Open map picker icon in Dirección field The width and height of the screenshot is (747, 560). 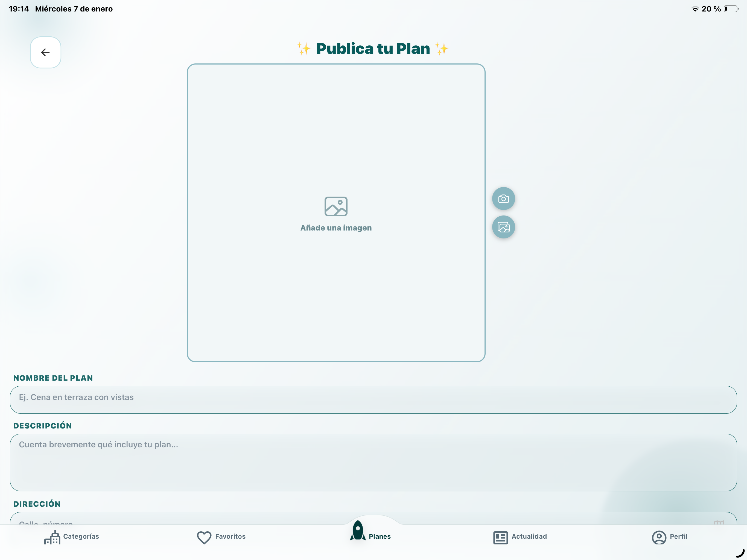pyautogui.click(x=719, y=523)
